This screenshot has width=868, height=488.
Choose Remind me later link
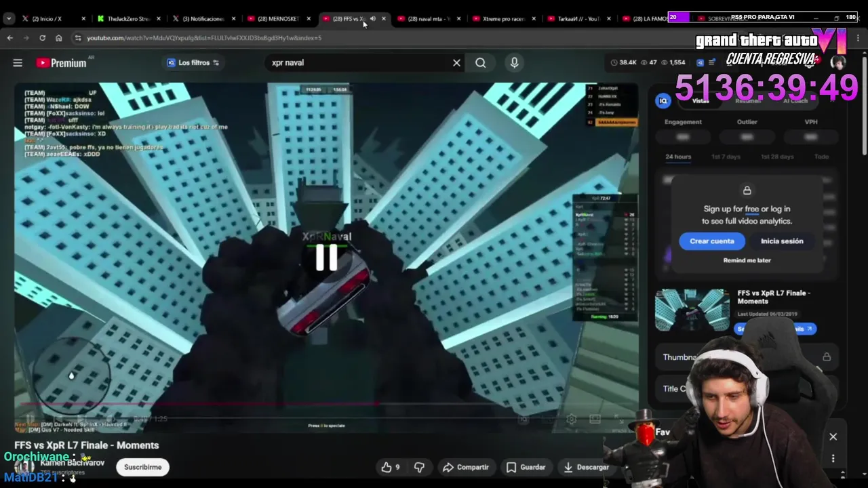point(747,260)
